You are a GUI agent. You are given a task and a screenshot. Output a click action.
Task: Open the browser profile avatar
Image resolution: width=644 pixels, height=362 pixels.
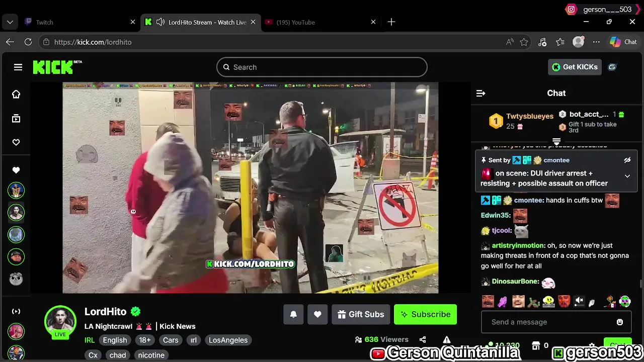pos(579,42)
